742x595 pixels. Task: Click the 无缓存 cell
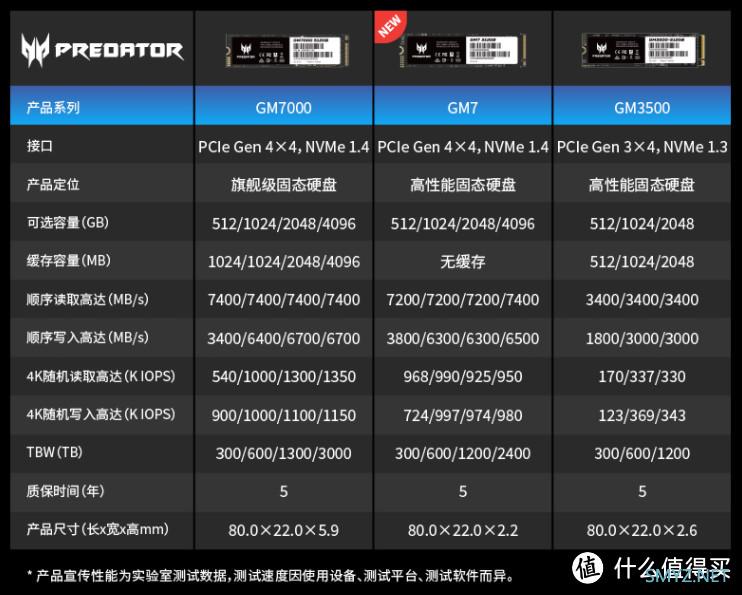point(462,262)
